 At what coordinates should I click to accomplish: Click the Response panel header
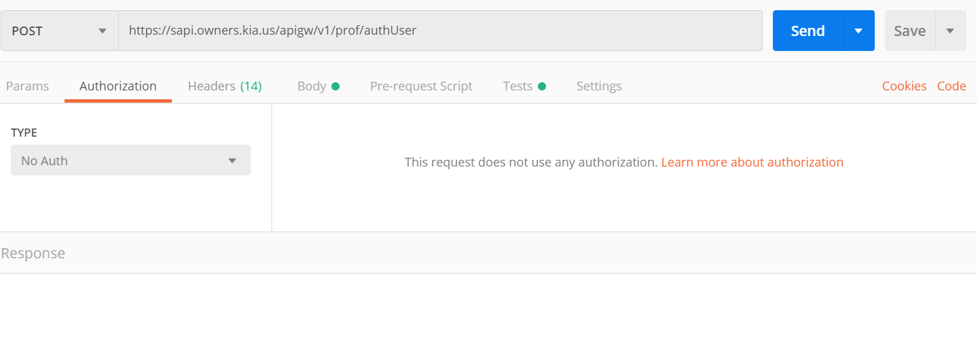point(33,254)
